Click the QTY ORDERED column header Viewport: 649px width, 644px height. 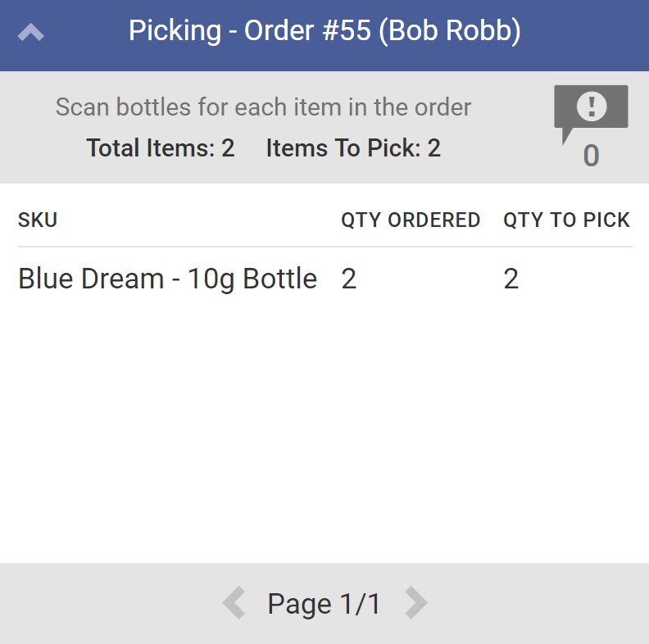[411, 220]
